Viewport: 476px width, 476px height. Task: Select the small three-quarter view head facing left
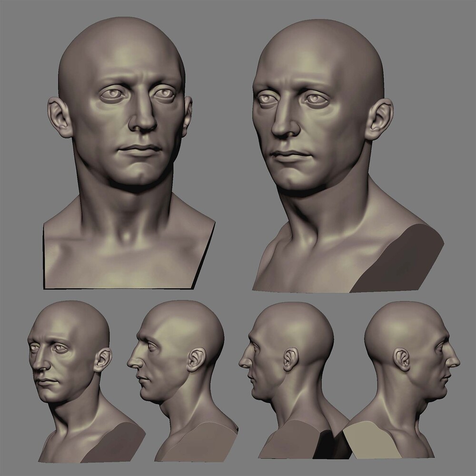tap(87, 382)
